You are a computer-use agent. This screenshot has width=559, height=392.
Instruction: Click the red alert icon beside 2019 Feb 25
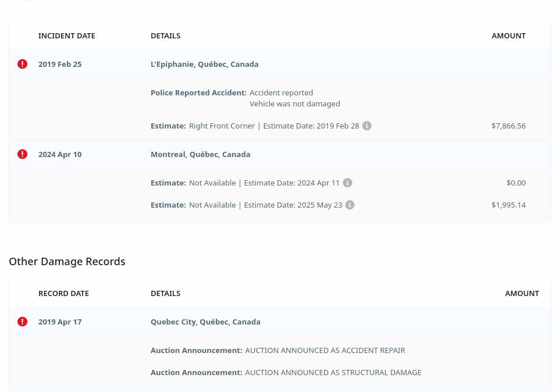point(22,64)
